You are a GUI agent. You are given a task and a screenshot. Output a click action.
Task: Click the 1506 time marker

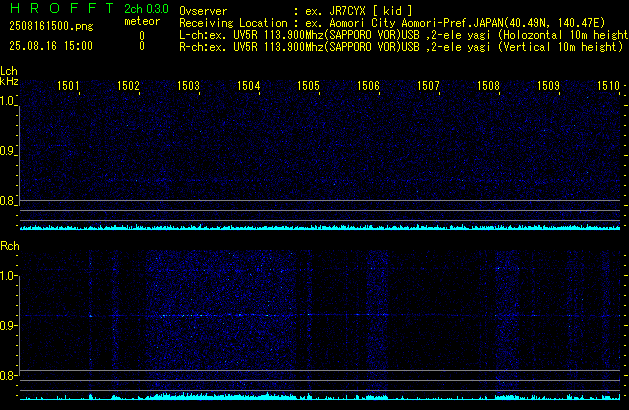tap(368, 86)
